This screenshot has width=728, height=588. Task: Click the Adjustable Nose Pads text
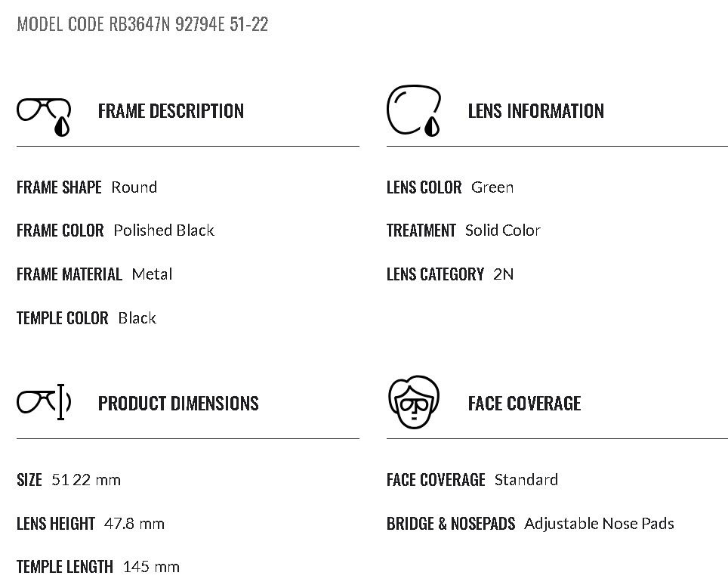pos(599,524)
